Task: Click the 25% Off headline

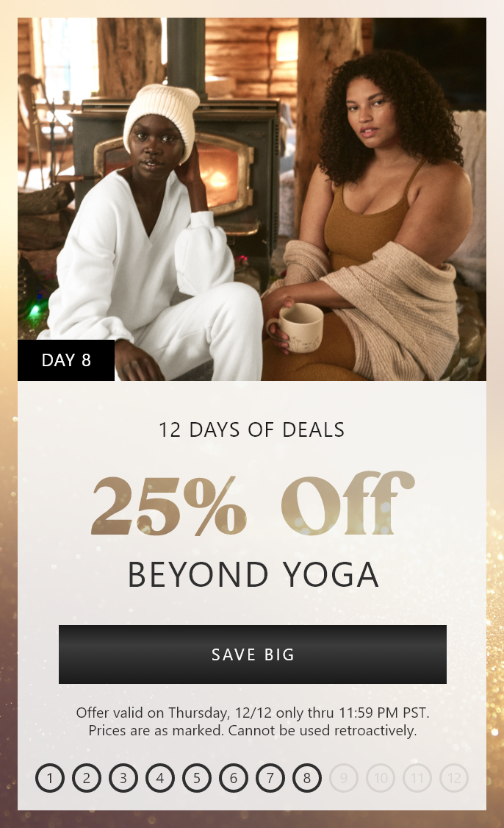Action: tap(252, 504)
